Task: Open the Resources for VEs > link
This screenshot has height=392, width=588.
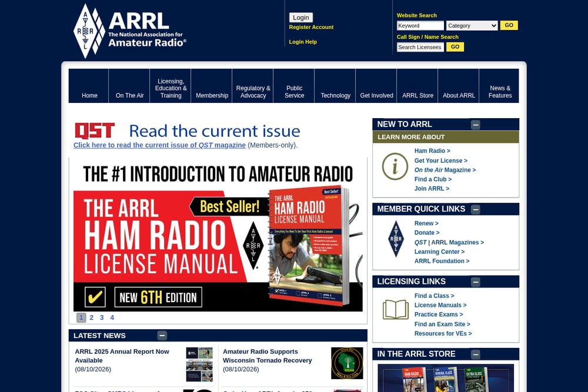Action: [443, 334]
